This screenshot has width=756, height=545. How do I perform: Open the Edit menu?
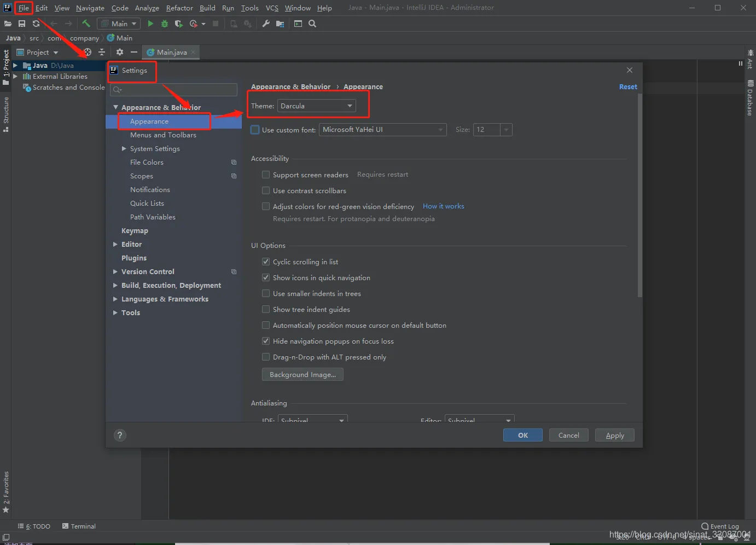point(42,8)
